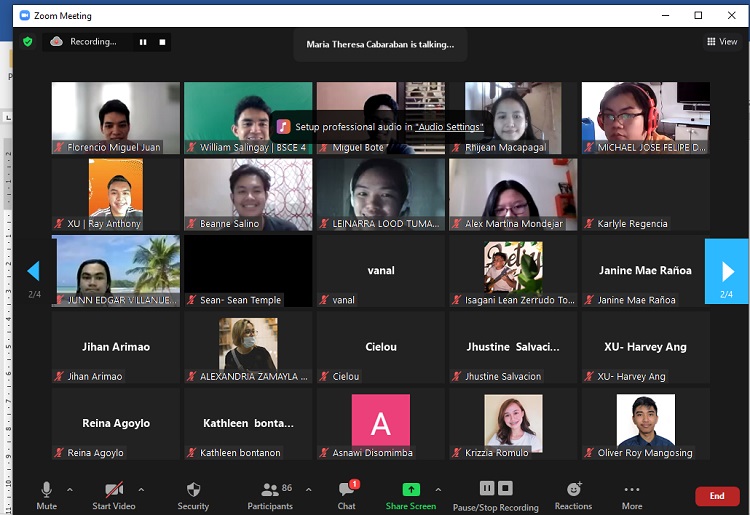Open the Audio Settings link
This screenshot has height=515, width=750.
(449, 127)
